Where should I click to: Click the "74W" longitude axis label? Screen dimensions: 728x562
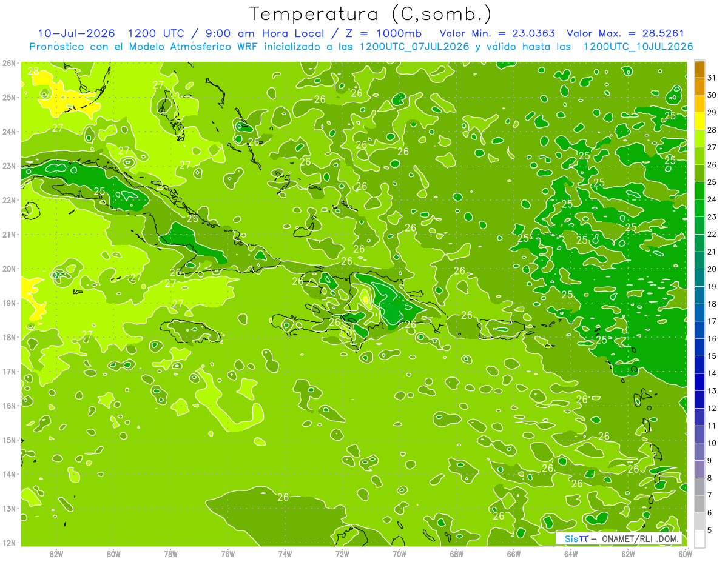click(x=285, y=554)
